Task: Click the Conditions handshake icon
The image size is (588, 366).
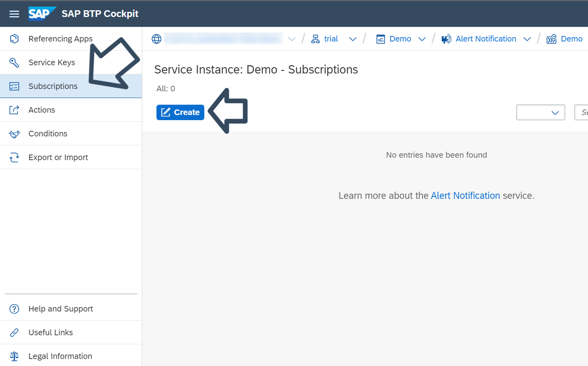Action: (14, 134)
